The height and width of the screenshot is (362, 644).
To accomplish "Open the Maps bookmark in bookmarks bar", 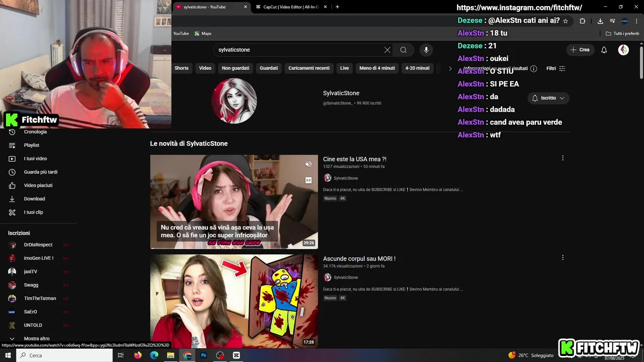I will pos(203,34).
